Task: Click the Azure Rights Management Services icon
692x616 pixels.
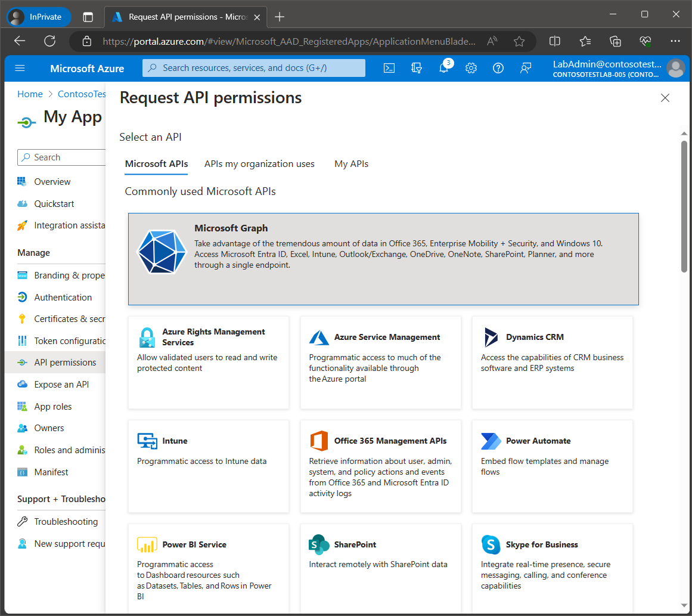Action: 147,338
